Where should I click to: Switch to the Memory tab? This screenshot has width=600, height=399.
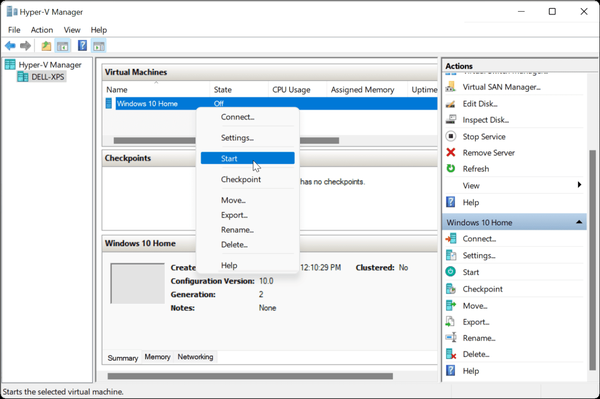pos(157,357)
